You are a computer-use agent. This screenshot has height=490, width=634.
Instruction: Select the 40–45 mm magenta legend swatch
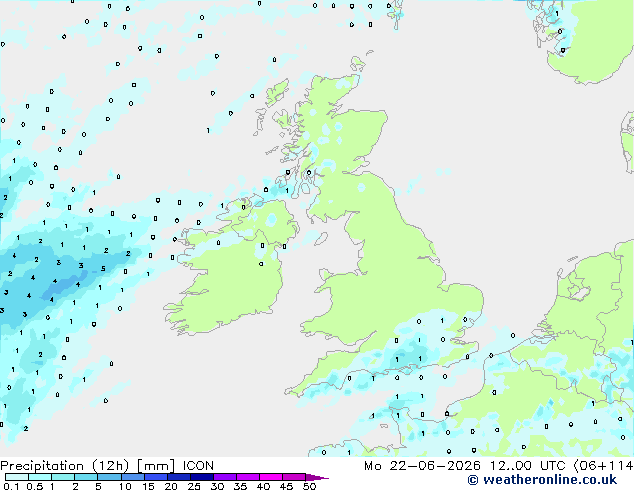[x=271, y=477]
